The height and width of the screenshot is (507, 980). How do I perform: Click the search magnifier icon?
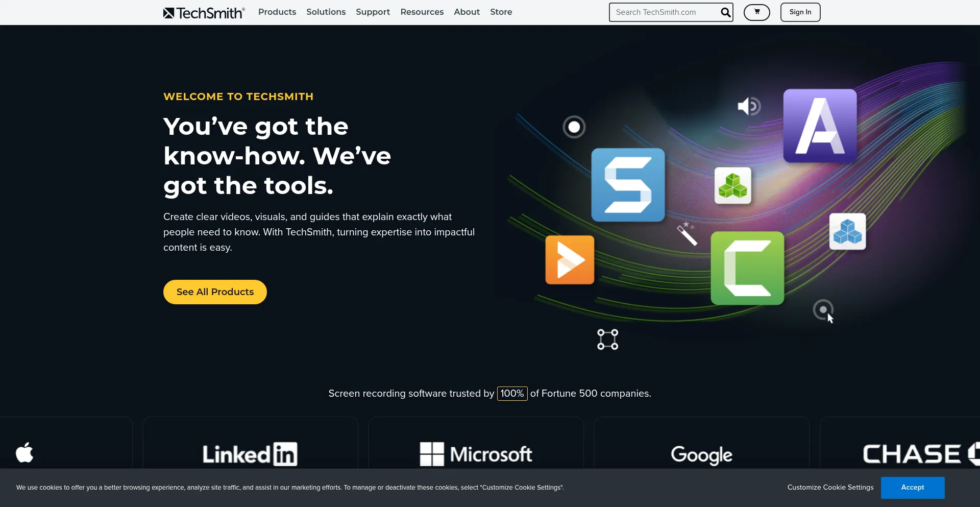(x=725, y=12)
